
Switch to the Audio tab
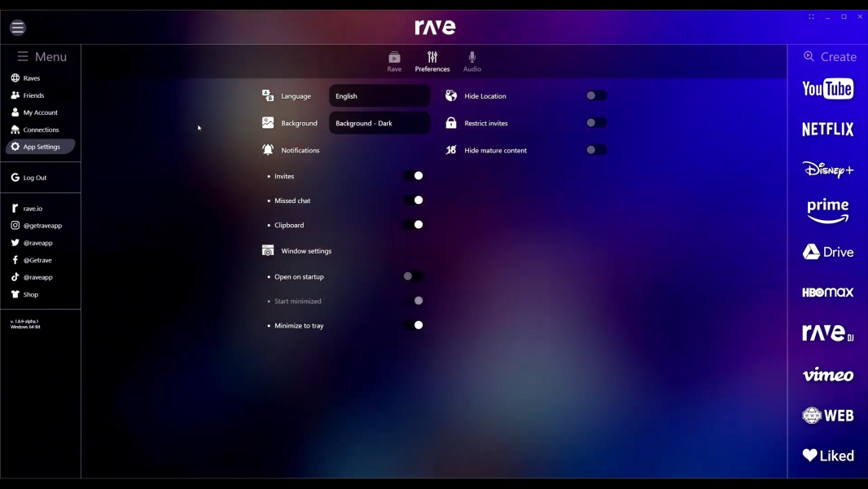point(472,61)
